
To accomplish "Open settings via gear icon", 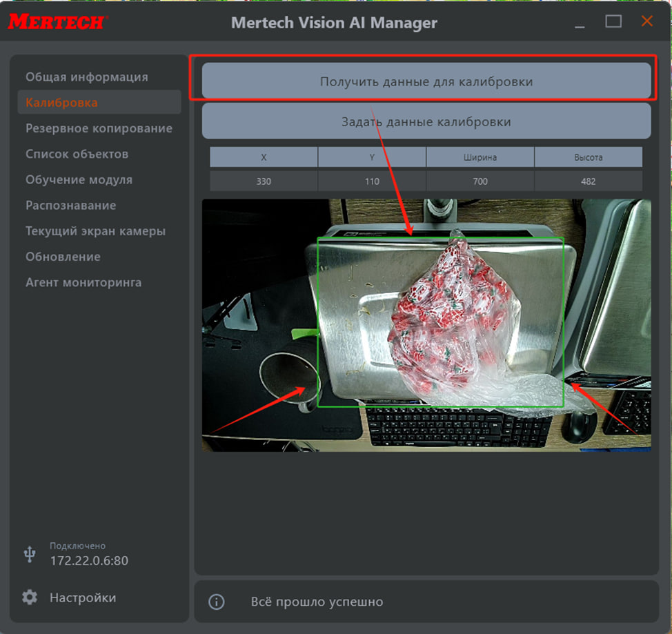I will point(30,597).
